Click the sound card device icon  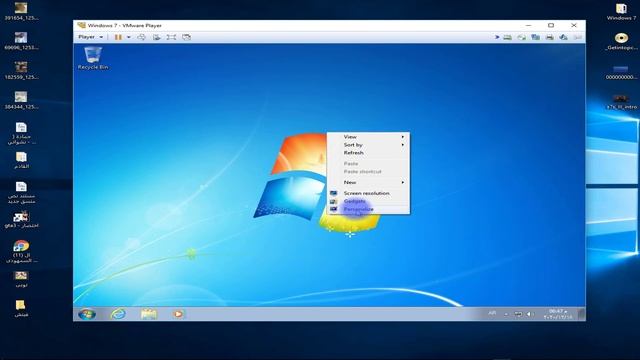click(x=564, y=37)
